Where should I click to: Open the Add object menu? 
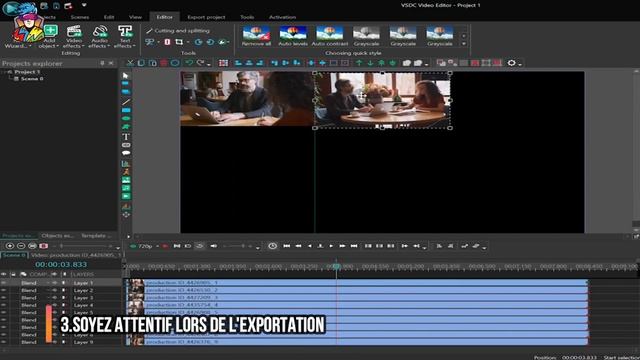pos(49,37)
